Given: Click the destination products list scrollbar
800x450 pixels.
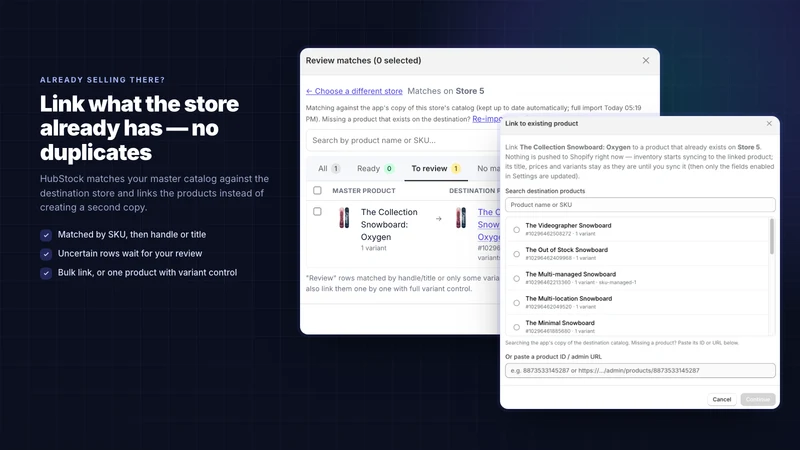Looking at the screenshot, I should (771, 236).
